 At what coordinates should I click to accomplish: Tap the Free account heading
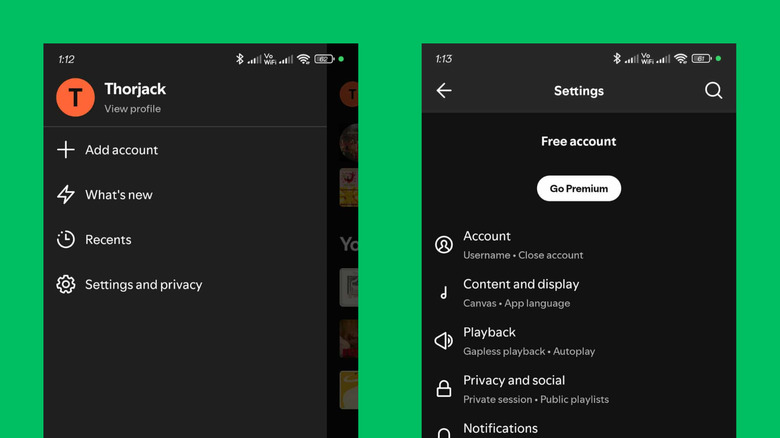[579, 141]
